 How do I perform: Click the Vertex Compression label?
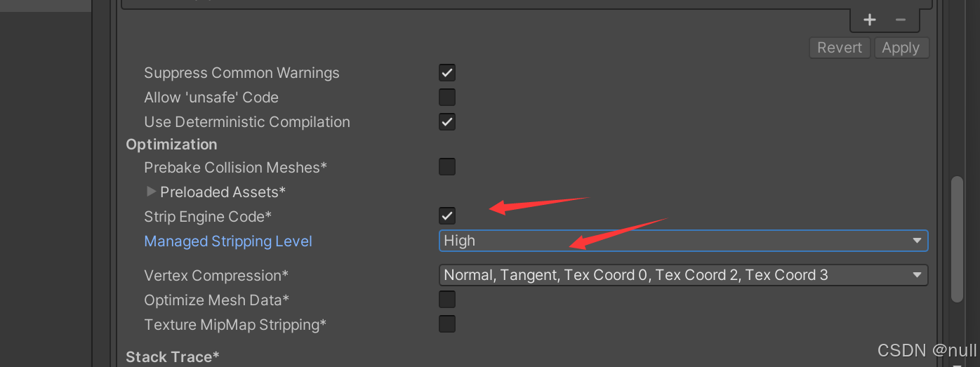pos(216,276)
